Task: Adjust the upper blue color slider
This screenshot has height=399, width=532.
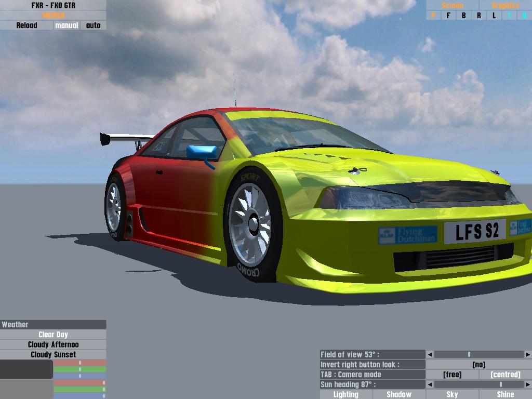Action: point(79,376)
